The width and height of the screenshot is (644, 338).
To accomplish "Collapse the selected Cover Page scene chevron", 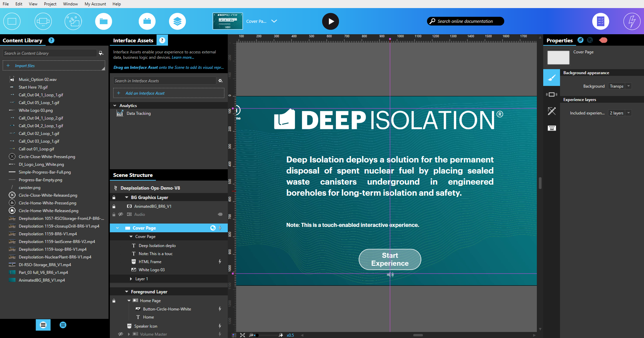I will point(118,228).
